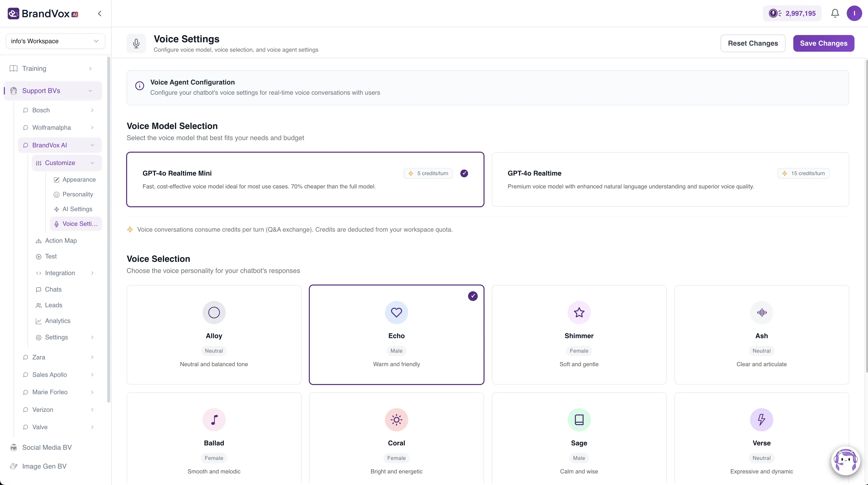Screen dimensions: 868x485
Task: Click the Social Media BV icon
Action: click(14, 448)
